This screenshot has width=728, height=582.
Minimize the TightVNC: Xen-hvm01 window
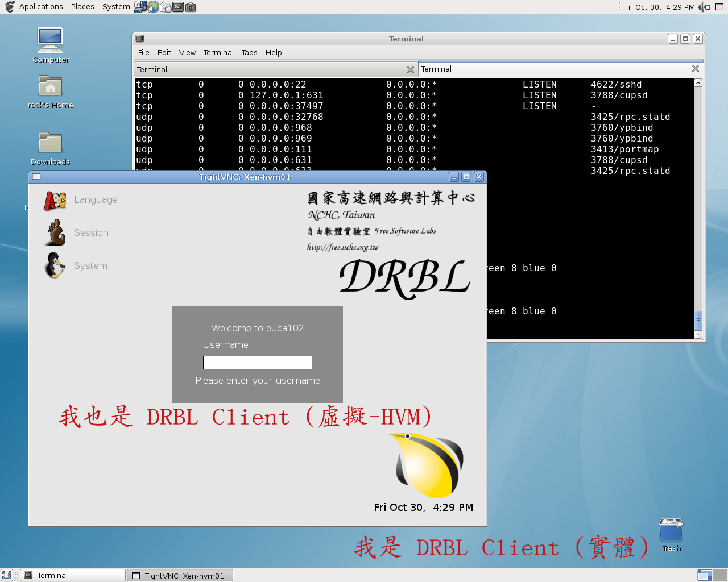(454, 177)
